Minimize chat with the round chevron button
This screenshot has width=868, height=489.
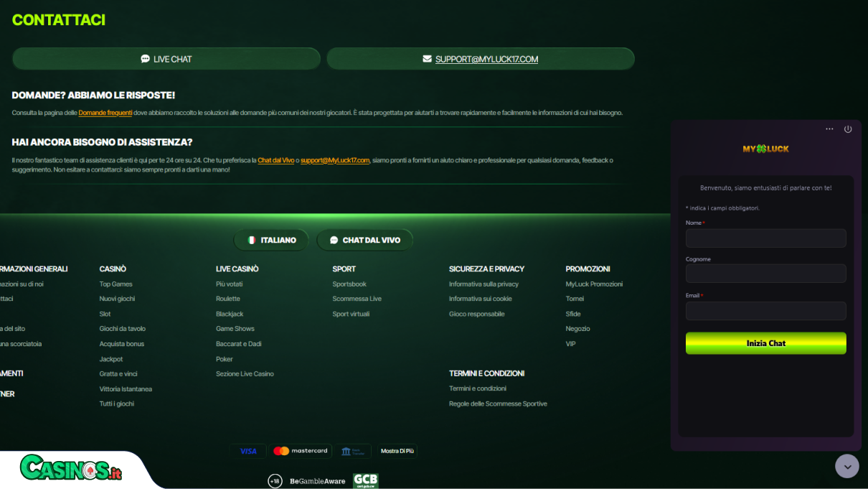[847, 466]
